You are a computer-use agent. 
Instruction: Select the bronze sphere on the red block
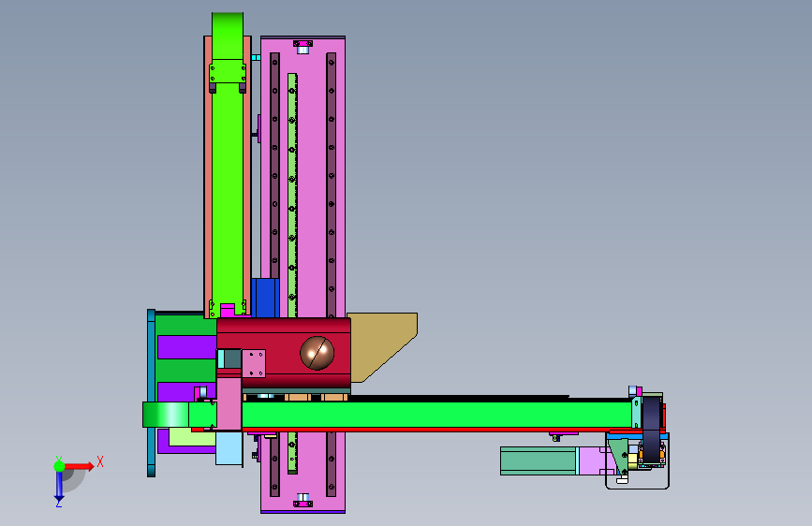tap(317, 353)
